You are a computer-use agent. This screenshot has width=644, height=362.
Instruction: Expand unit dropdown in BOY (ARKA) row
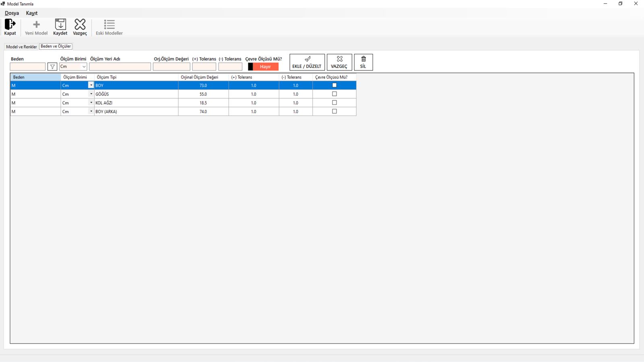91,112
